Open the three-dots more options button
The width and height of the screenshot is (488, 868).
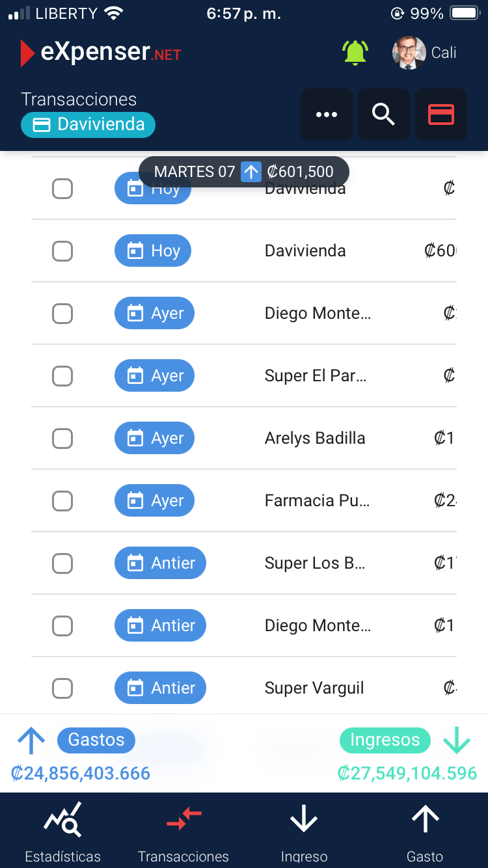click(x=327, y=115)
